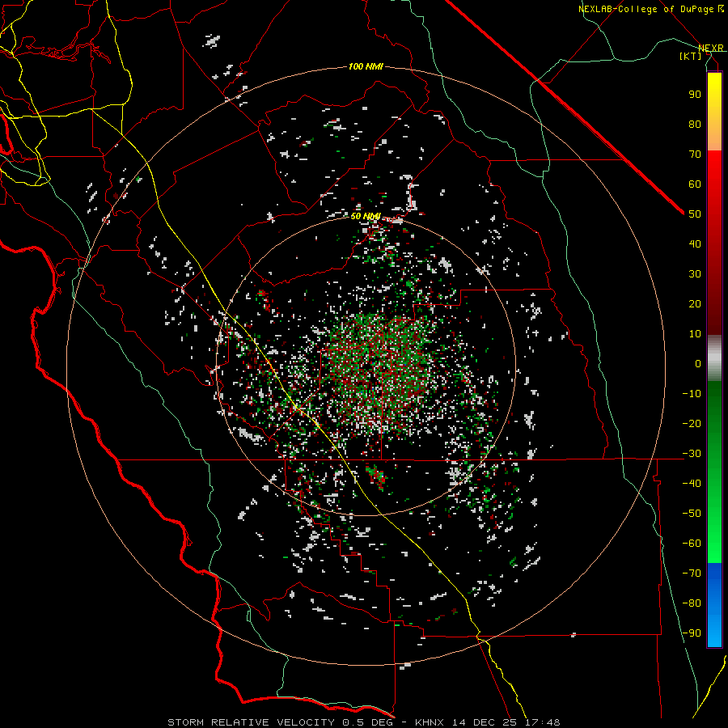Click the STORM RELATIVE VELOCITY caption text
Viewport: 728px width, 728px height.
pos(251,722)
